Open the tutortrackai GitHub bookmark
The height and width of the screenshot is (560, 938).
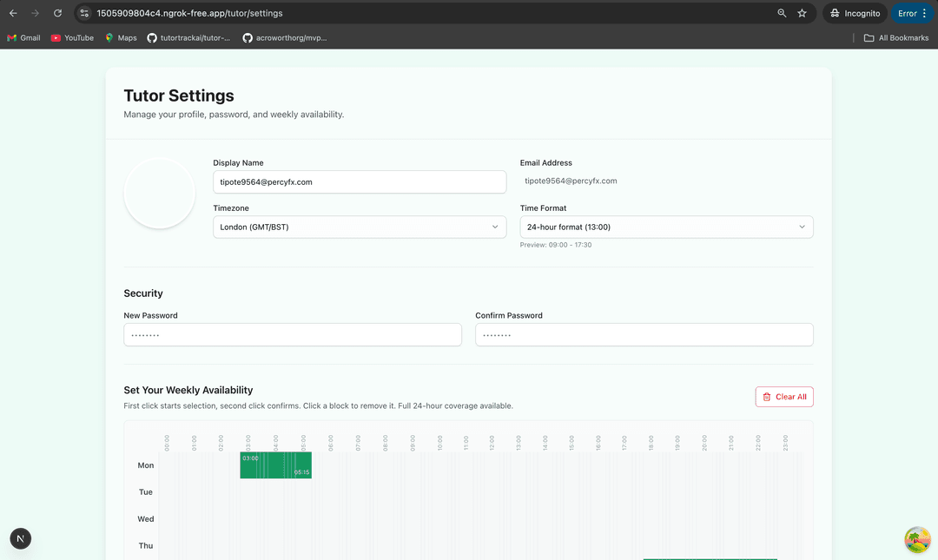coord(188,37)
